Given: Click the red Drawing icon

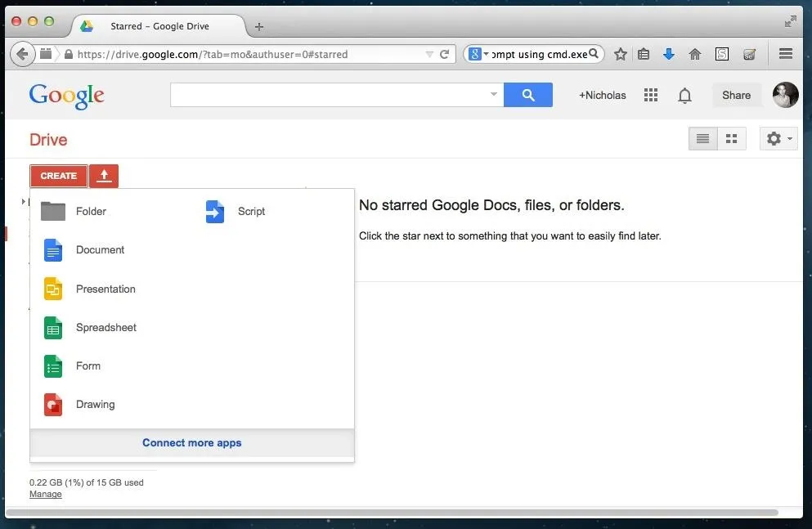Looking at the screenshot, I should pyautogui.click(x=53, y=405).
